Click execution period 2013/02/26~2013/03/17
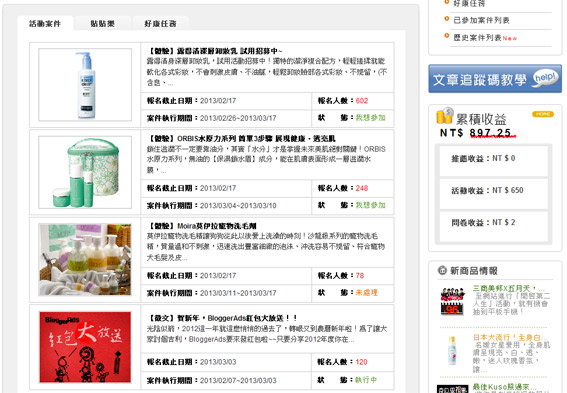 (238, 118)
